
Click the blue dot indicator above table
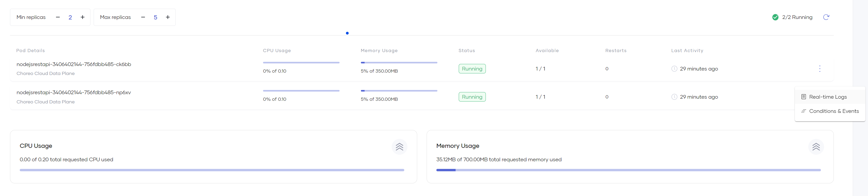347,33
